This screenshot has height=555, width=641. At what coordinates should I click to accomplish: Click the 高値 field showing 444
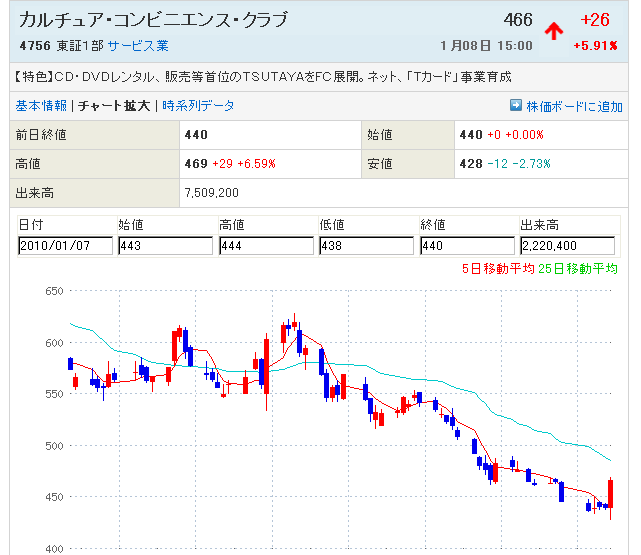coord(265,246)
